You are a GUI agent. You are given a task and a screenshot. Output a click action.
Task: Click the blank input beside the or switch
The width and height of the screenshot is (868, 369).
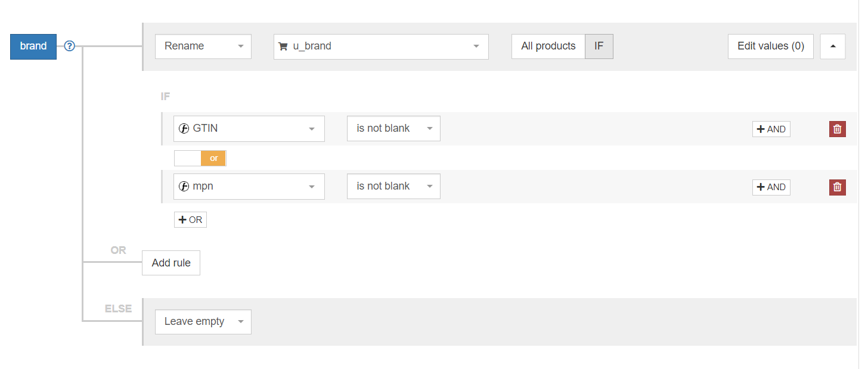tap(187, 158)
